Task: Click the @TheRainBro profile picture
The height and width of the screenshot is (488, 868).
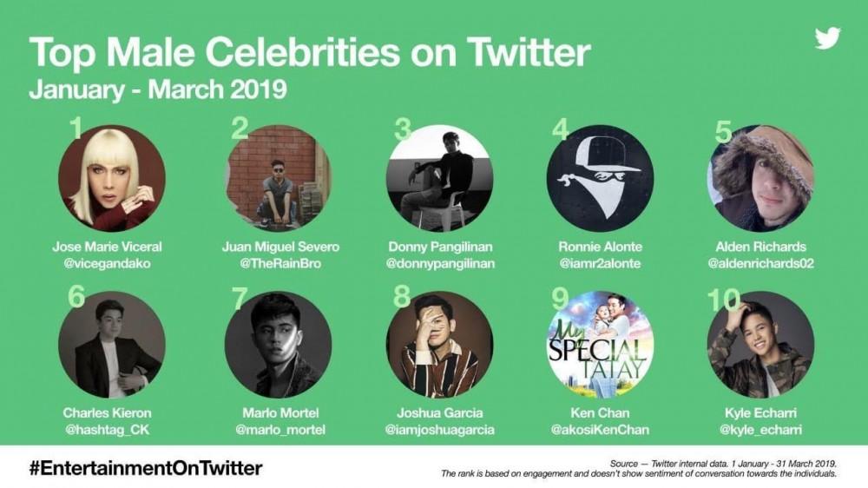Action: click(278, 178)
